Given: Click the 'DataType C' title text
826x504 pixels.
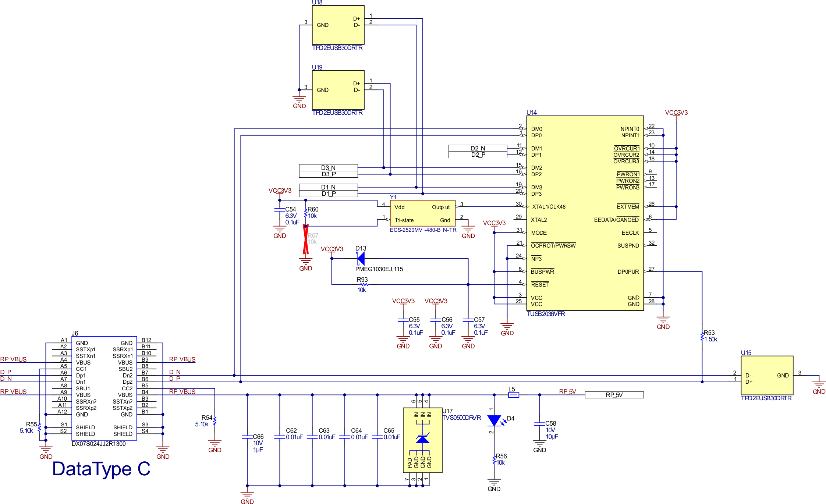Looking at the screenshot, I should click(x=101, y=469).
